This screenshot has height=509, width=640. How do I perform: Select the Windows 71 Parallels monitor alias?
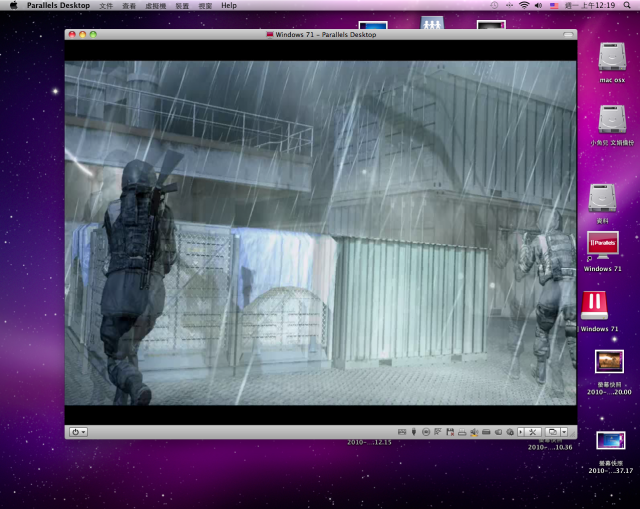(x=602, y=246)
